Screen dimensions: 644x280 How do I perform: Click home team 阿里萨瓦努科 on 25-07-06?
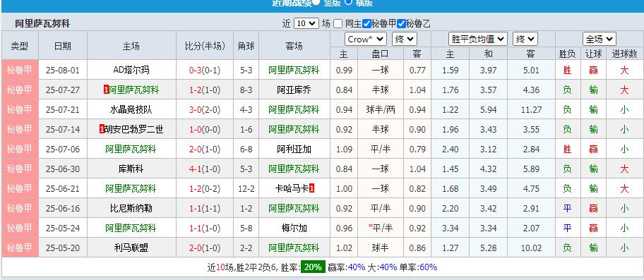coord(131,149)
